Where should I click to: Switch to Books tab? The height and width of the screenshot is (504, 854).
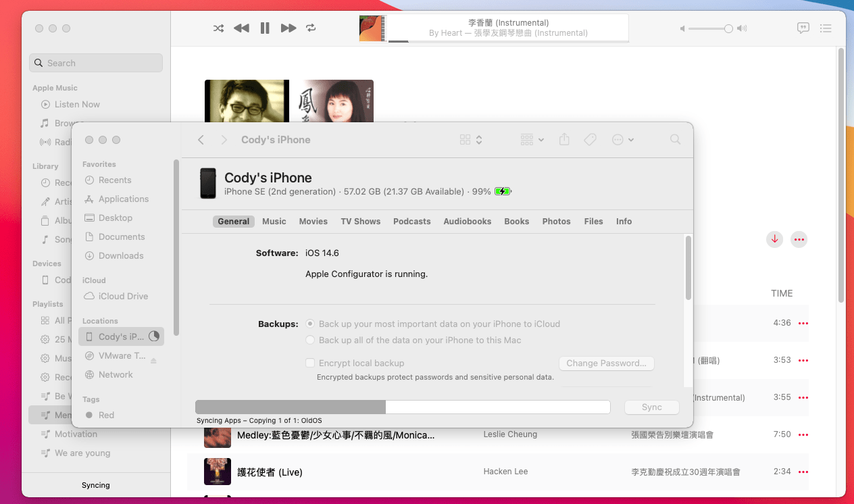[x=517, y=222]
